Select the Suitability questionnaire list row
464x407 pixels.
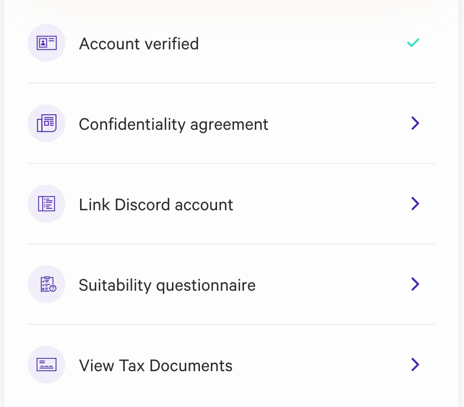click(x=231, y=284)
